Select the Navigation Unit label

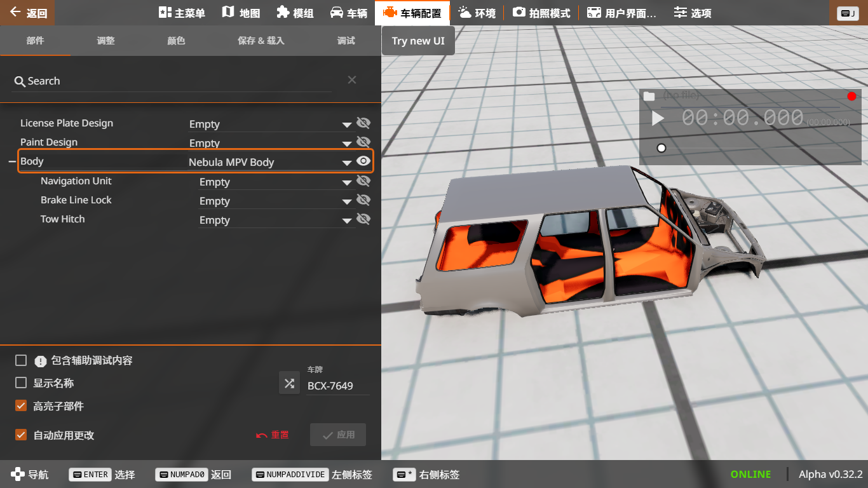click(x=76, y=181)
